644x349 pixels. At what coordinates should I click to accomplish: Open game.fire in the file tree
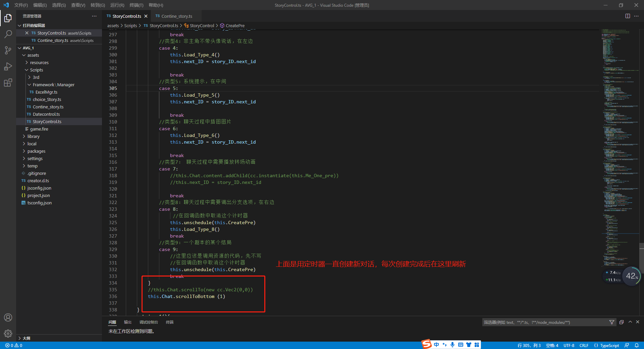[x=39, y=129]
